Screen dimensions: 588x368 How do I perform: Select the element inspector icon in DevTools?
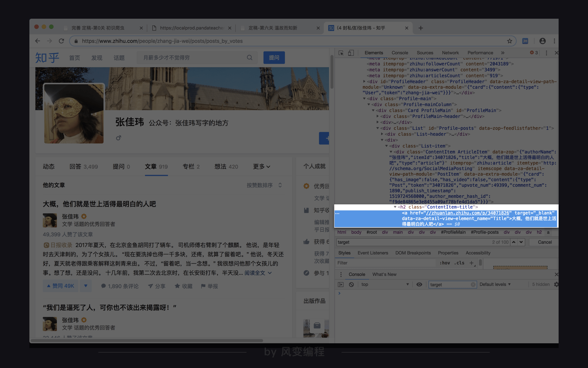click(x=341, y=53)
